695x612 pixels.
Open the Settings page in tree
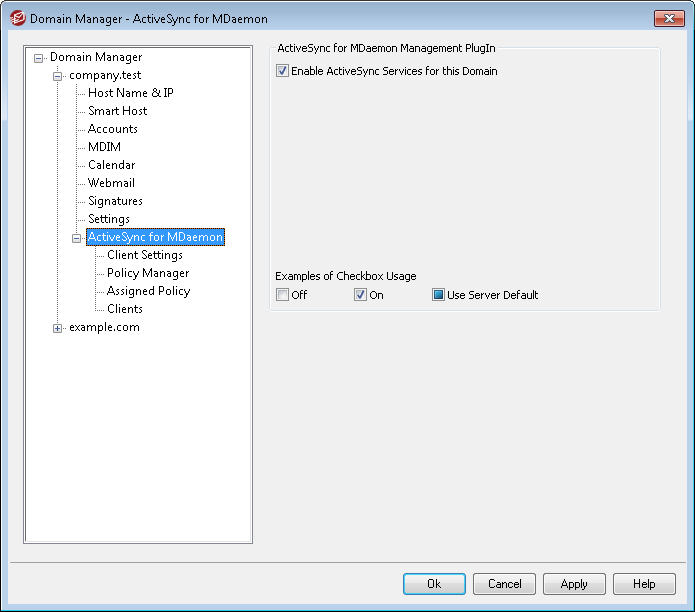109,219
